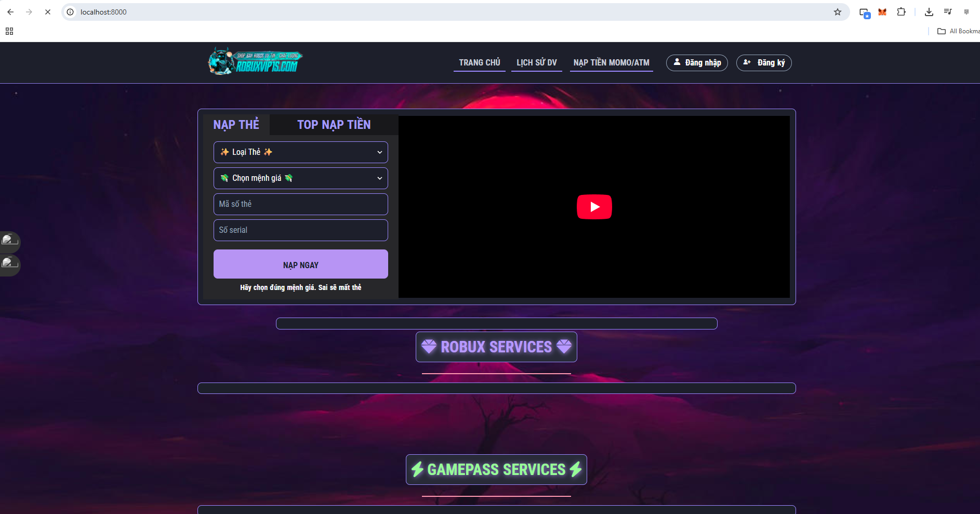The image size is (980, 514).
Task: Open the Apps grid in bookmarks bar
Action: 9,31
